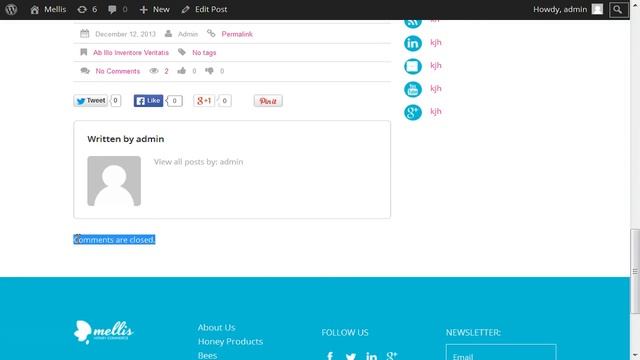The height and width of the screenshot is (360, 640).
Task: Click the permalink chain icon
Action: [x=211, y=33]
